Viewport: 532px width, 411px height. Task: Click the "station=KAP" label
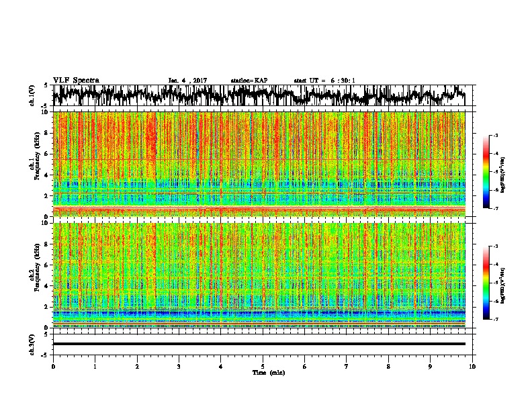(x=249, y=81)
